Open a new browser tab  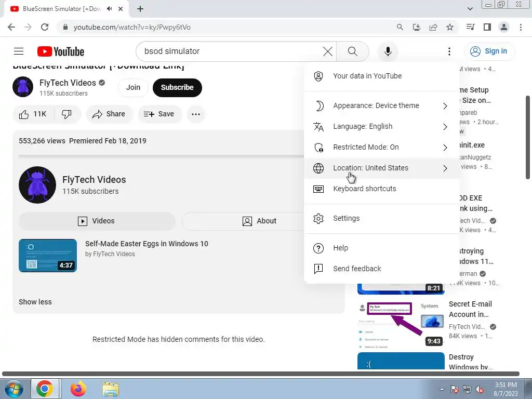tap(140, 9)
